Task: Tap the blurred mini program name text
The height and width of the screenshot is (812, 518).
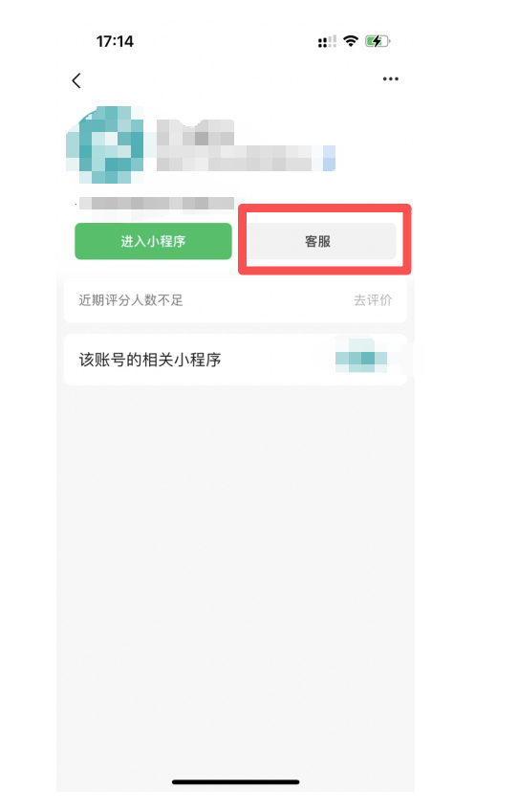Action: pos(196,132)
